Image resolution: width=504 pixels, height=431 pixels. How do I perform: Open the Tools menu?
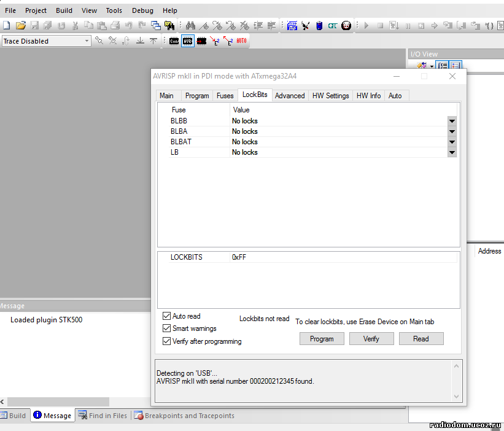114,10
